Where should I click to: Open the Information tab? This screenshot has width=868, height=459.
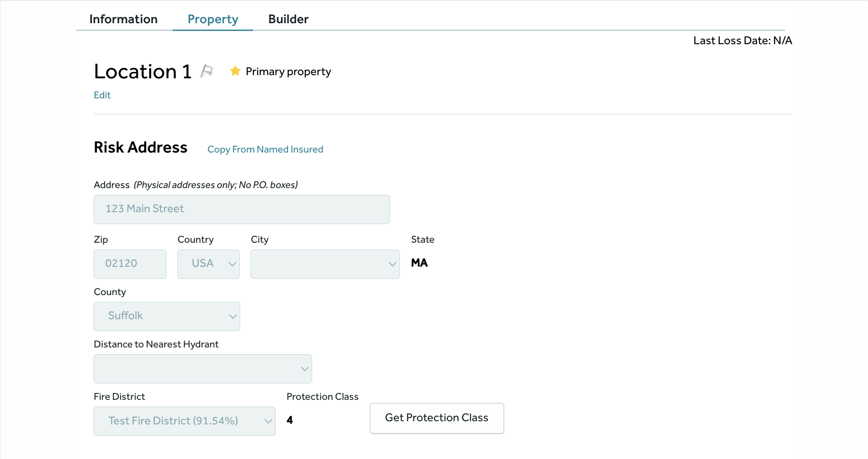click(123, 19)
